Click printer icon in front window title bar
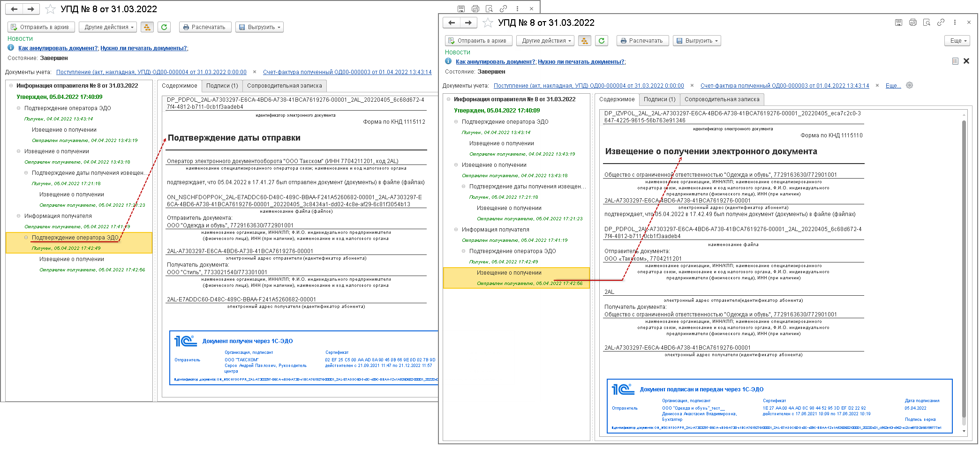The height and width of the screenshot is (449, 980). tap(912, 22)
